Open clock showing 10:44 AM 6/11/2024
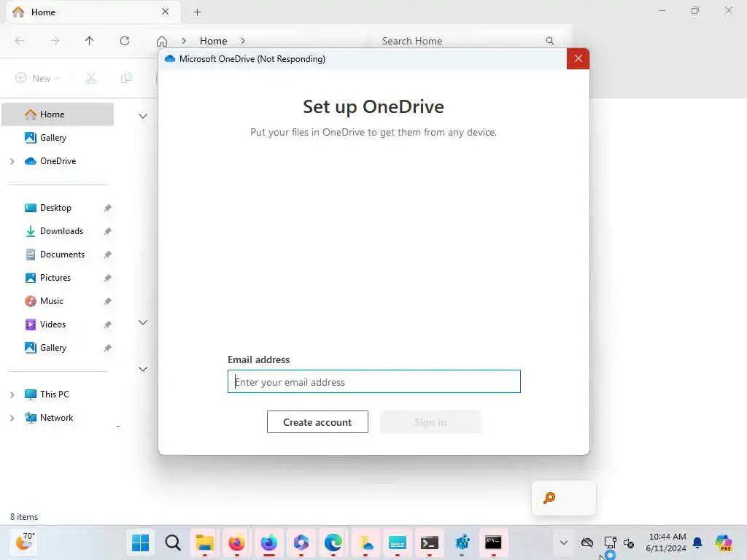Screen dimensions: 747x560 point(667,542)
